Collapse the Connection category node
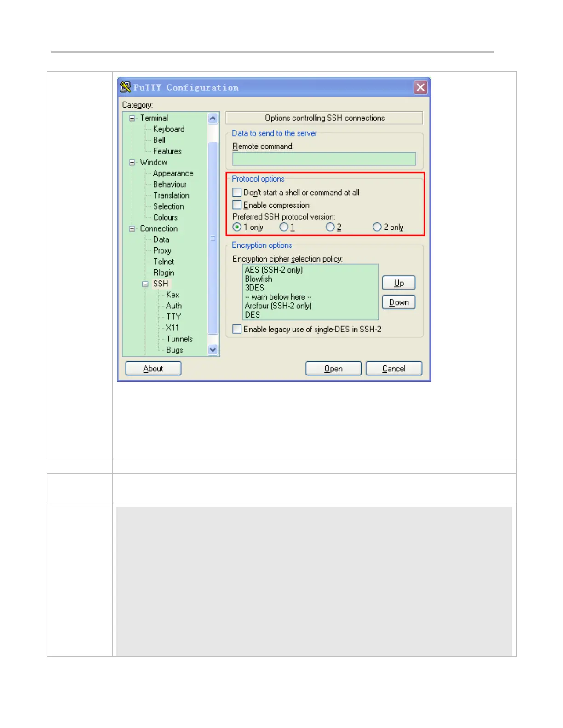This screenshot has height=728, width=563. [x=132, y=228]
